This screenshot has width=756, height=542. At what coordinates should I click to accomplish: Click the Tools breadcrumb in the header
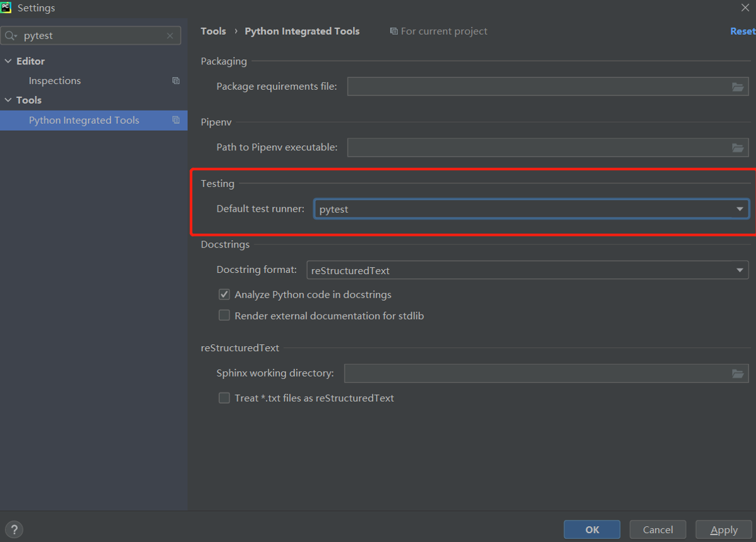tap(213, 32)
